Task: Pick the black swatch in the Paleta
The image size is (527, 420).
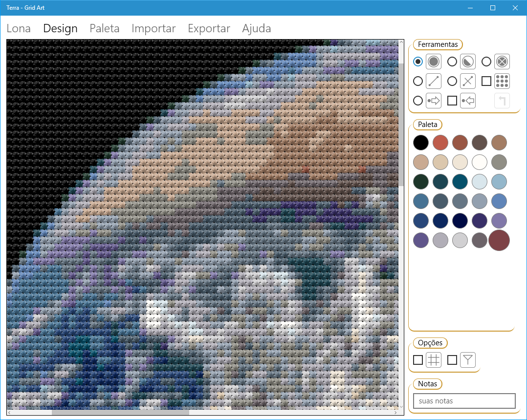Action: [421, 143]
